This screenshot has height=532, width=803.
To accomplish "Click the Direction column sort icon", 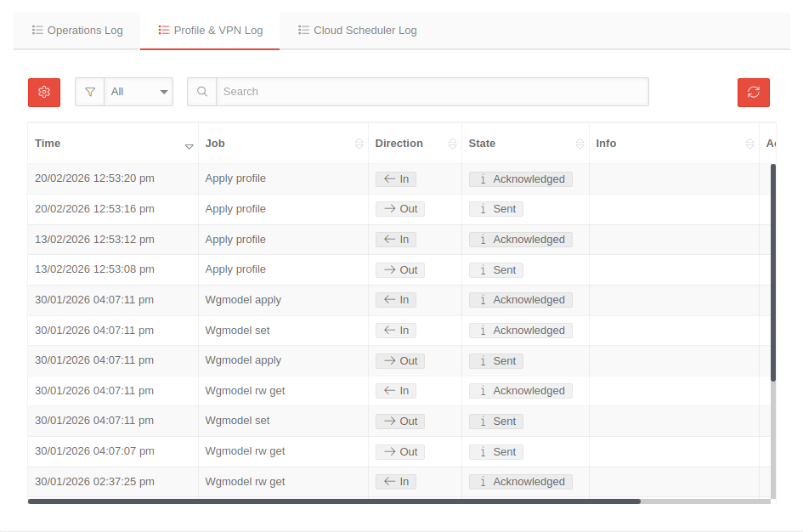I will pos(452,144).
